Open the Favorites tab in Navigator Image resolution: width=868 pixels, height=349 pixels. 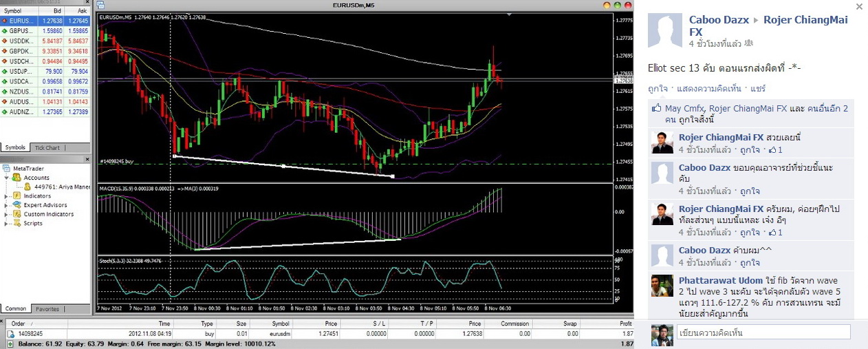click(47, 309)
